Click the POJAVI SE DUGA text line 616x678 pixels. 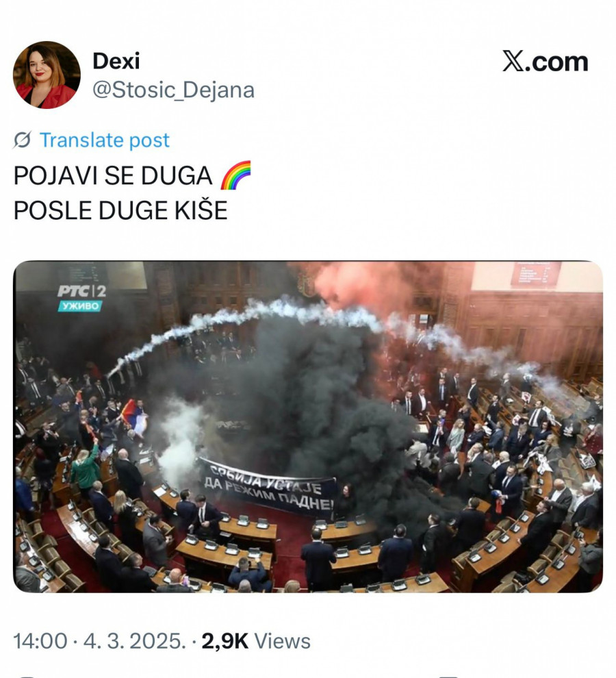click(x=113, y=175)
